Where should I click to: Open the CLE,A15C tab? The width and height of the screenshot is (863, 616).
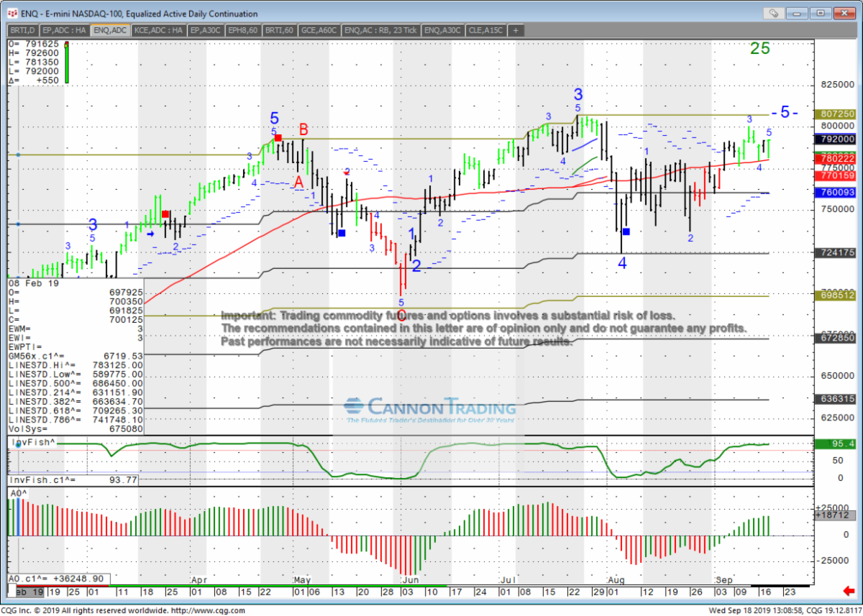486,30
